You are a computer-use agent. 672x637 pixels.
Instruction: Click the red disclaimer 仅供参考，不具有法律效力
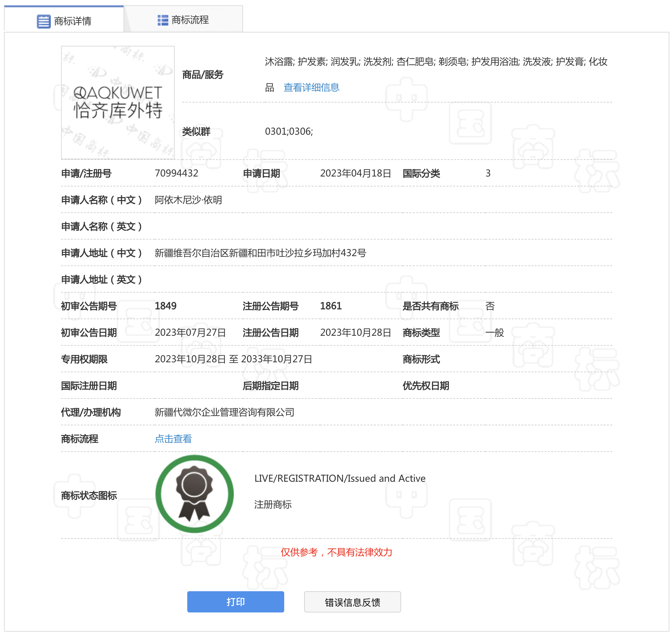point(336,552)
